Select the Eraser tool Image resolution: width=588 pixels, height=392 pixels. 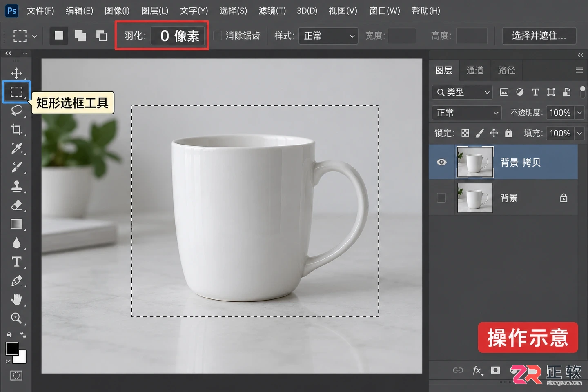click(x=16, y=205)
